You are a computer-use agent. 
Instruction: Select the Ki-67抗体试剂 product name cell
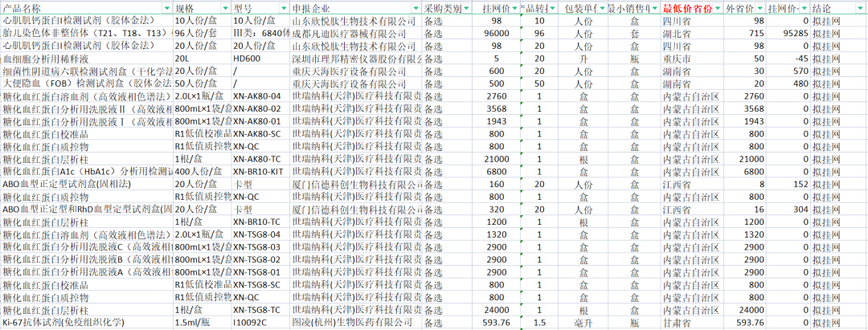coord(63,323)
